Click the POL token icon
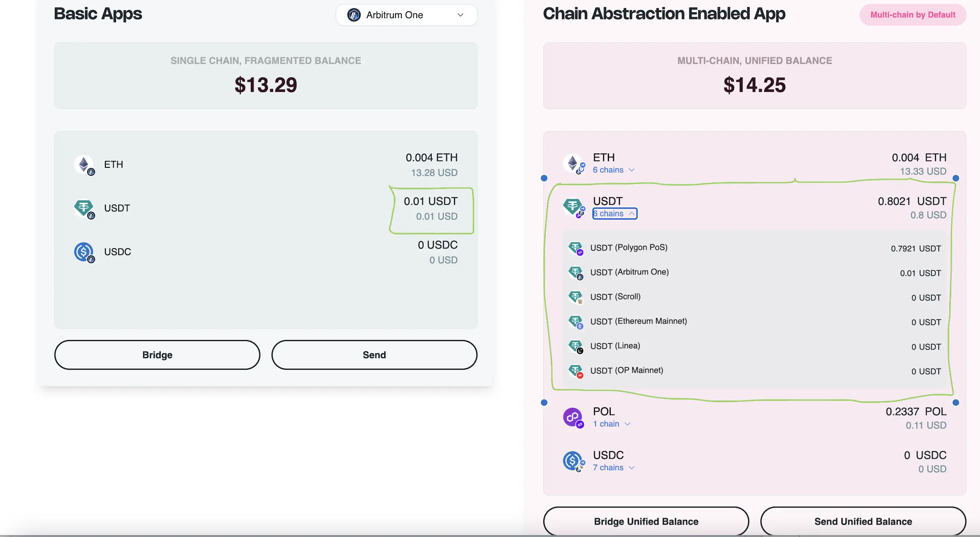The height and width of the screenshot is (537, 980). 574,418
